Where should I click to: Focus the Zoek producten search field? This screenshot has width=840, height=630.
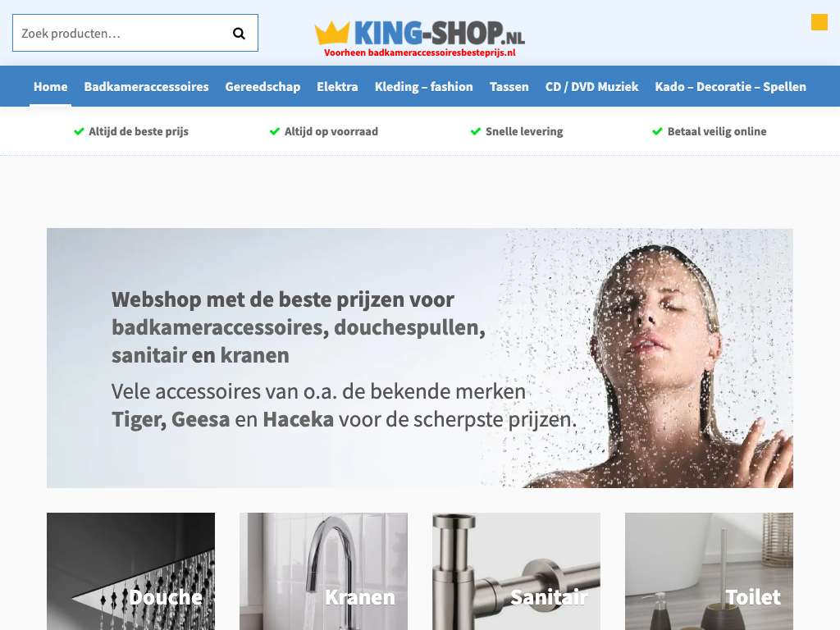coord(135,33)
